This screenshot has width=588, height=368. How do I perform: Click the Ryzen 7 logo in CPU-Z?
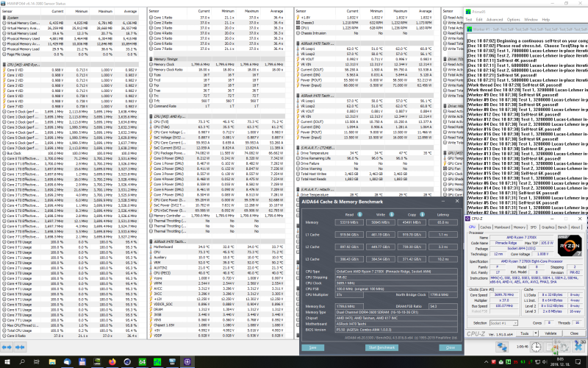click(x=569, y=245)
